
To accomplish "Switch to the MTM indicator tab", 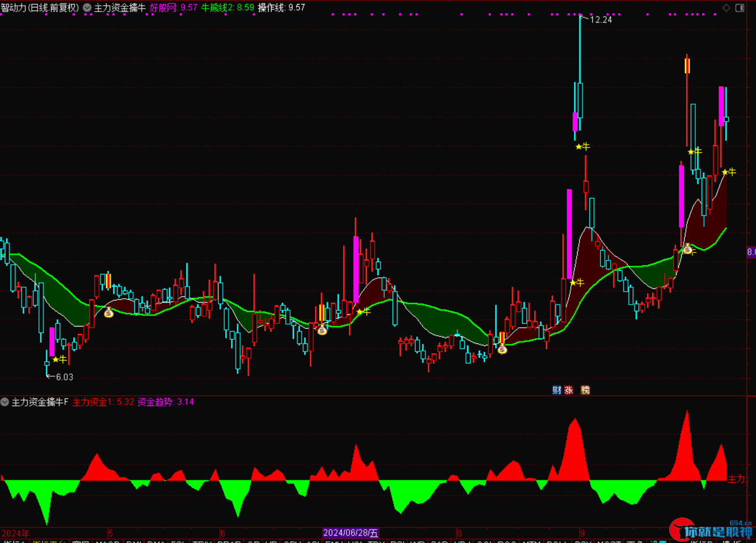I will pos(531,542).
